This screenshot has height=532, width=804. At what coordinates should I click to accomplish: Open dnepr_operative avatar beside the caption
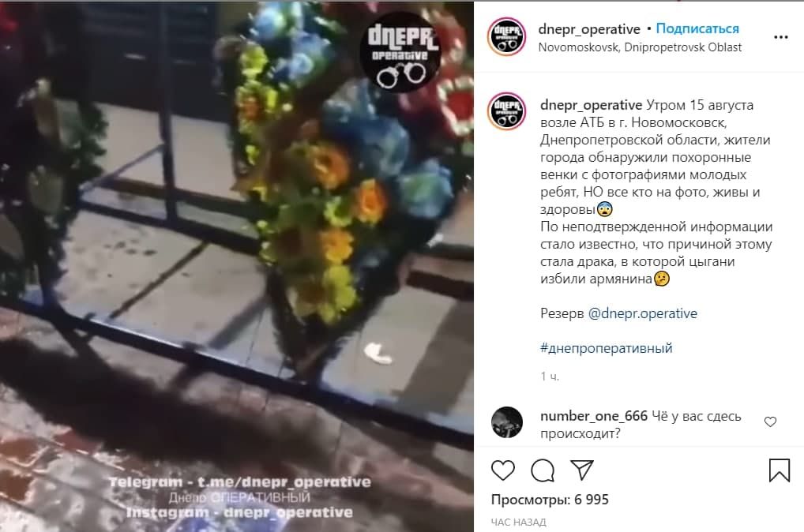click(x=506, y=111)
